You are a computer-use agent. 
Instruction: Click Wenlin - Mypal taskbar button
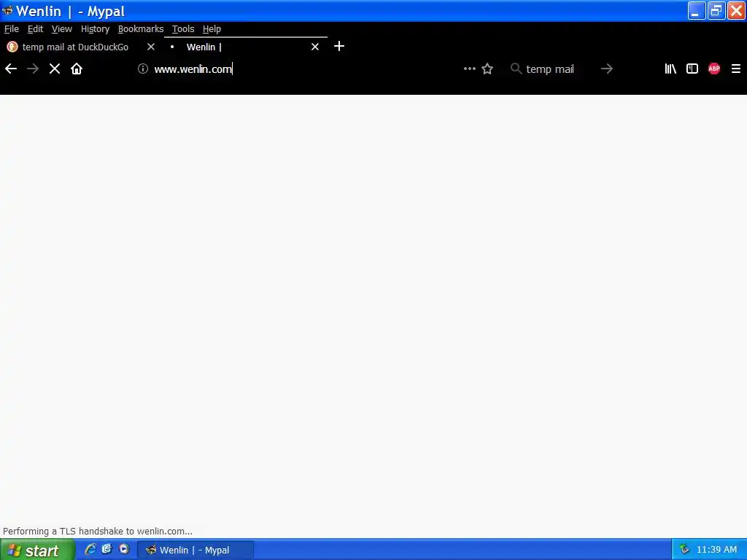(x=196, y=550)
